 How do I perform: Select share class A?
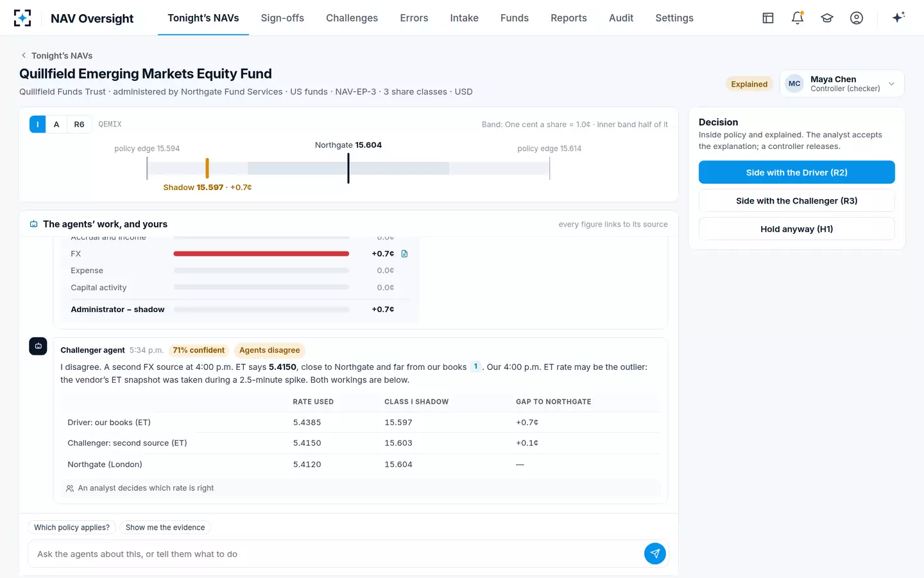[x=56, y=125]
